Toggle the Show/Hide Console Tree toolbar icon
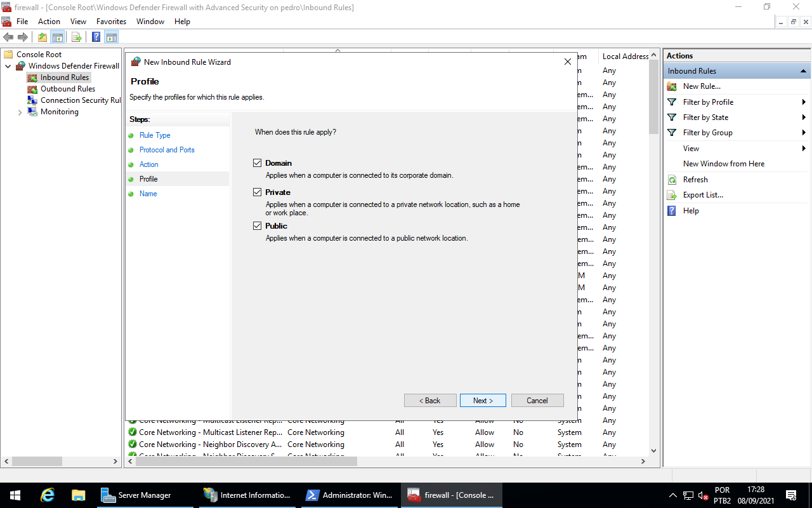Screen dimensions: 812x508 point(58,37)
